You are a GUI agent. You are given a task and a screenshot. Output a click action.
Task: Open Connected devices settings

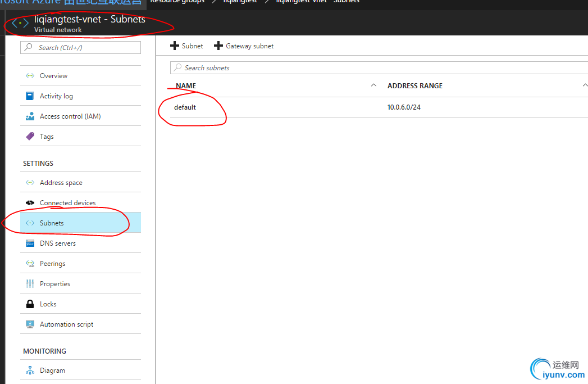tap(81, 203)
